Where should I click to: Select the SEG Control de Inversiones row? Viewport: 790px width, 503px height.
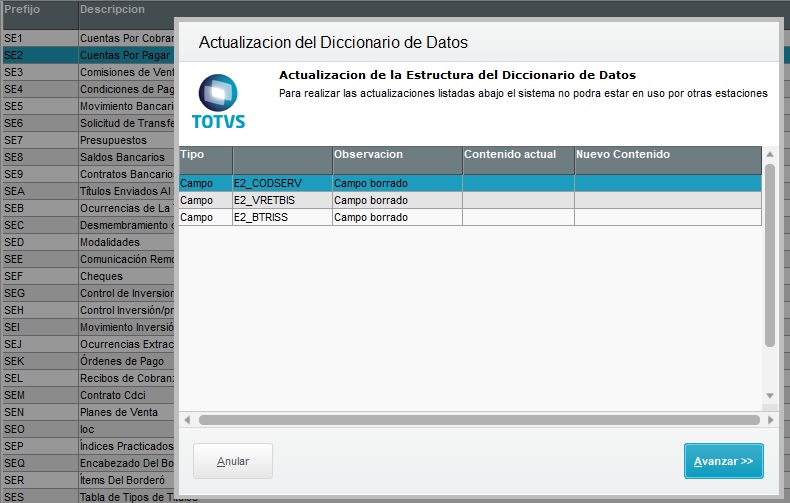coord(88,293)
